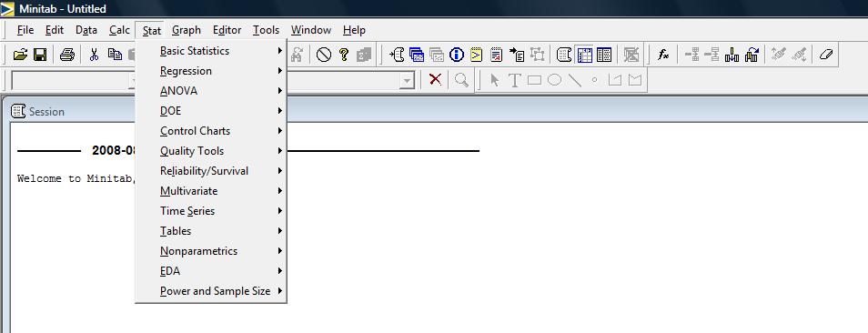
Task: Select the polygon drawing tool
Action: 634,80
